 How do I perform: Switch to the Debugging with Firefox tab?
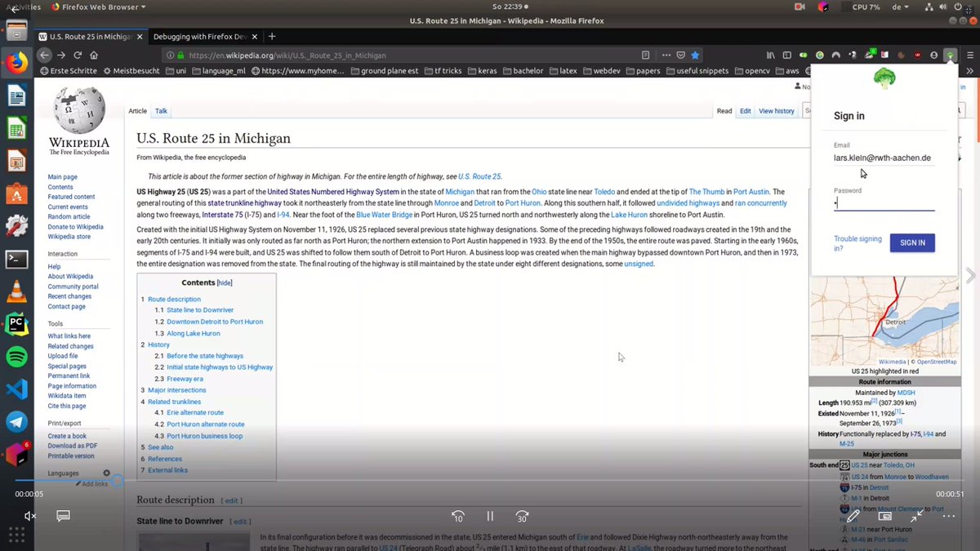pyautogui.click(x=204, y=37)
